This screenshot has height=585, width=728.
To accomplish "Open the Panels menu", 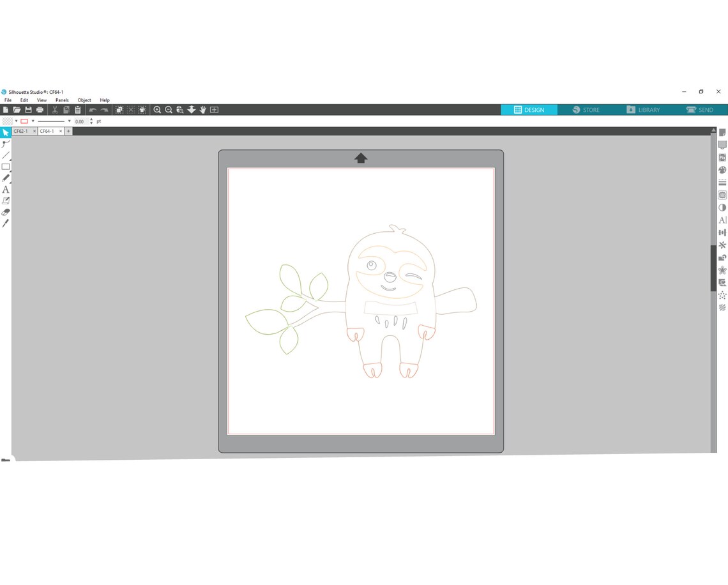I will click(x=62, y=100).
